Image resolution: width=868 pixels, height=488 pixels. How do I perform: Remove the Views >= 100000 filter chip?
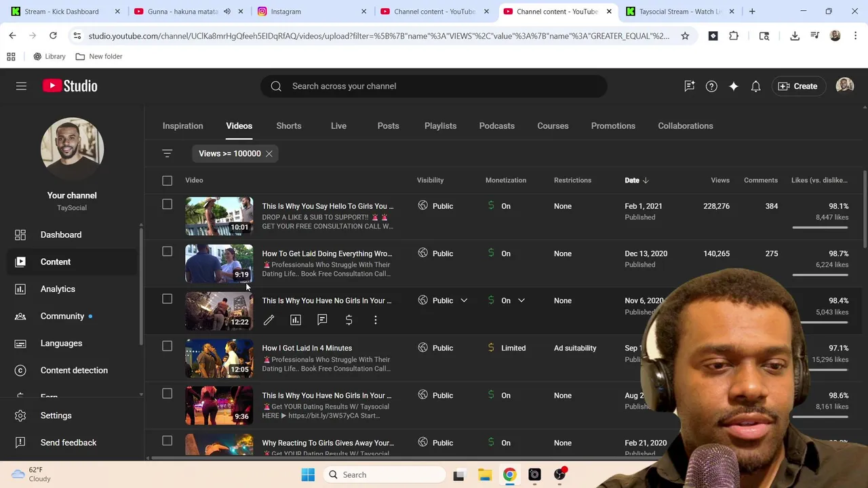pyautogui.click(x=269, y=153)
